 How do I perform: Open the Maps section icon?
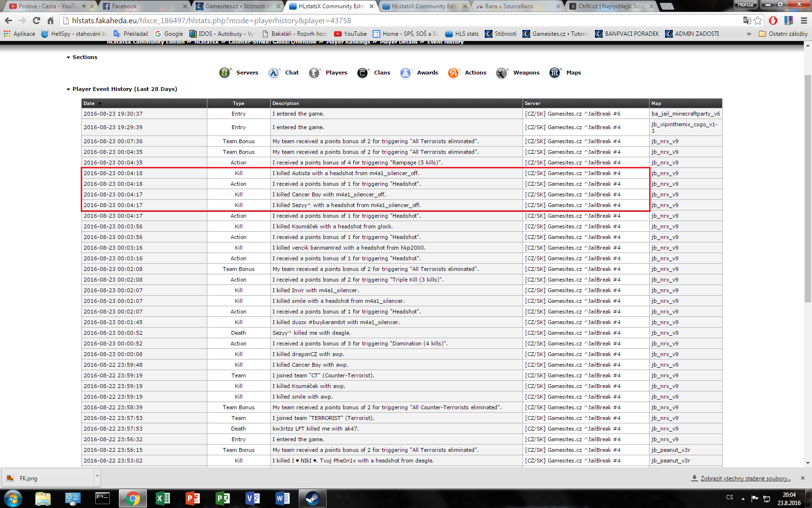click(554, 73)
